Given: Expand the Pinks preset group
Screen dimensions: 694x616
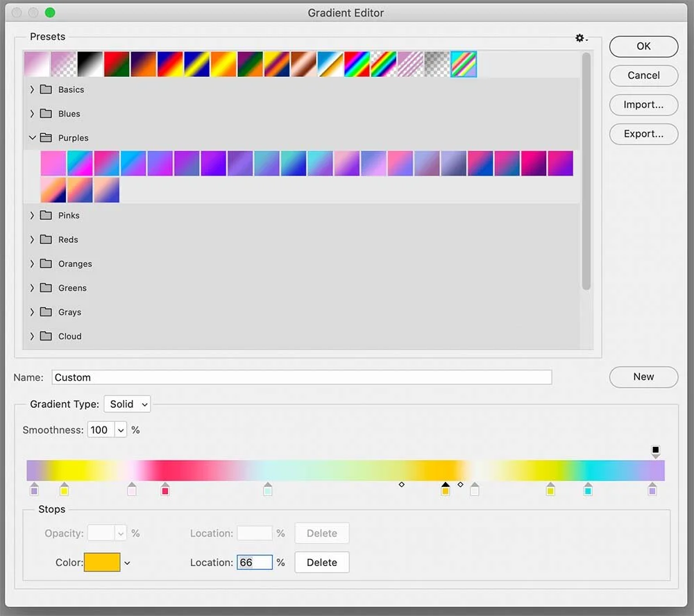Looking at the screenshot, I should (x=32, y=215).
